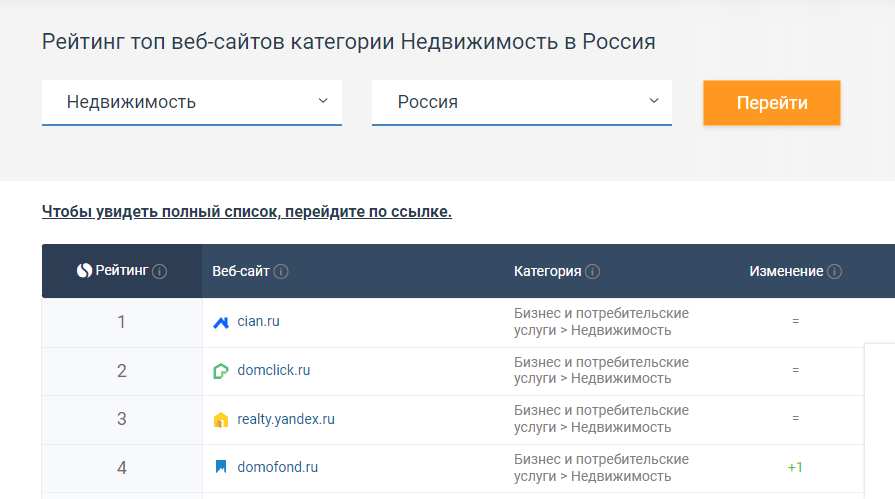Click the Изменение column header text
Screen dimensions: 895x499
[786, 271]
